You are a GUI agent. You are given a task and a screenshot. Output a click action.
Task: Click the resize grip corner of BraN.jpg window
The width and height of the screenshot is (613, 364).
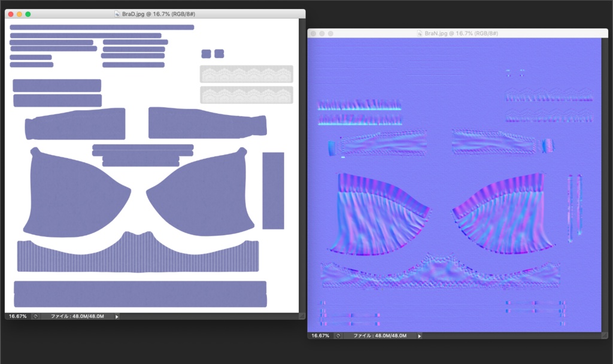click(605, 335)
